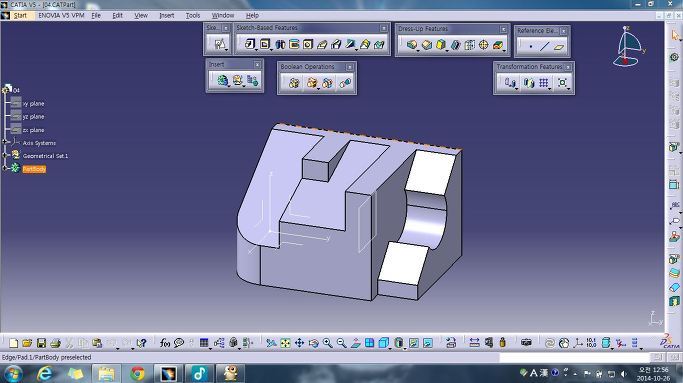Select the Hole tool icon
This screenshot has height=383, width=683.
point(308,44)
